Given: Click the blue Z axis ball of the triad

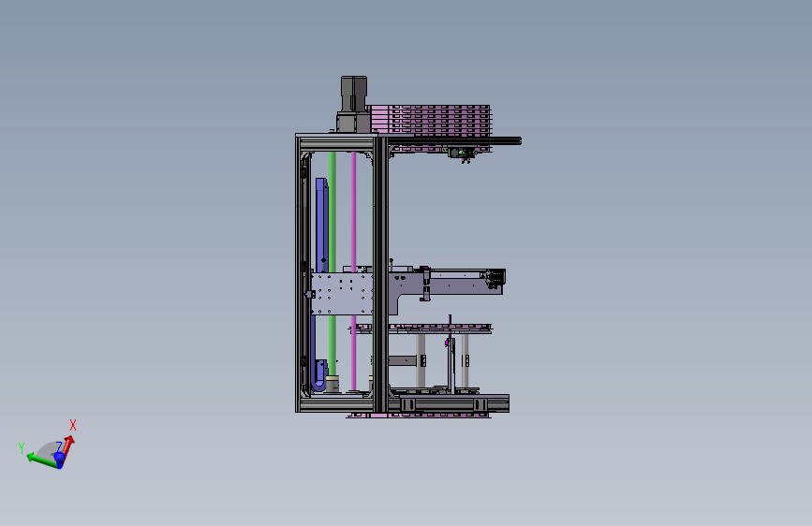Looking at the screenshot, I should coord(60,459).
